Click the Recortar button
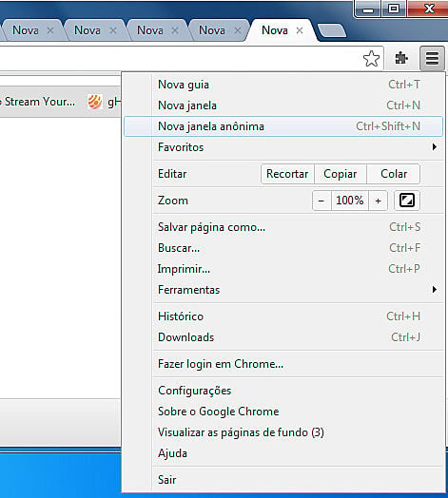This screenshot has height=498, width=448. [x=287, y=174]
